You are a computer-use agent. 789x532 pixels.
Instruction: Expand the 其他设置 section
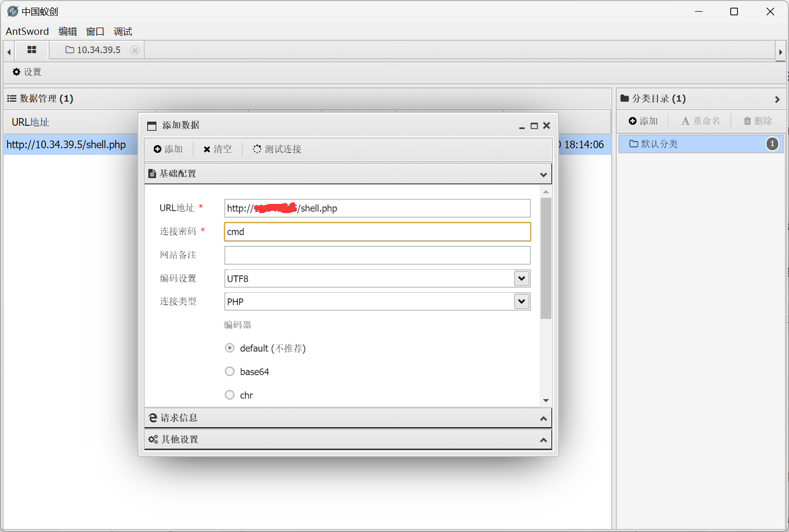[x=348, y=440]
